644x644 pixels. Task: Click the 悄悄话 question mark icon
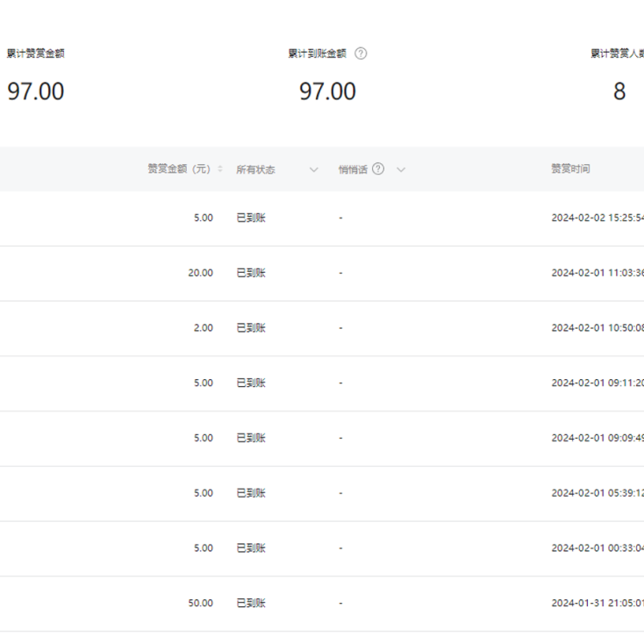coord(378,169)
